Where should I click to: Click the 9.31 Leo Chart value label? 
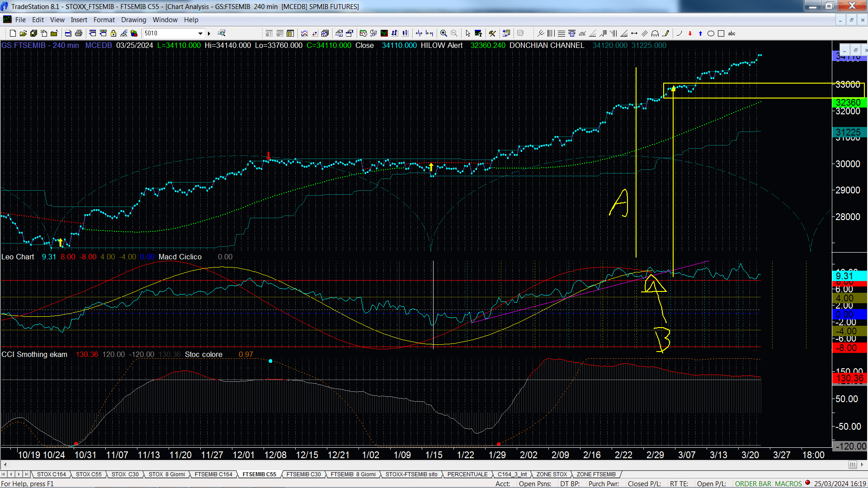pyautogui.click(x=849, y=276)
